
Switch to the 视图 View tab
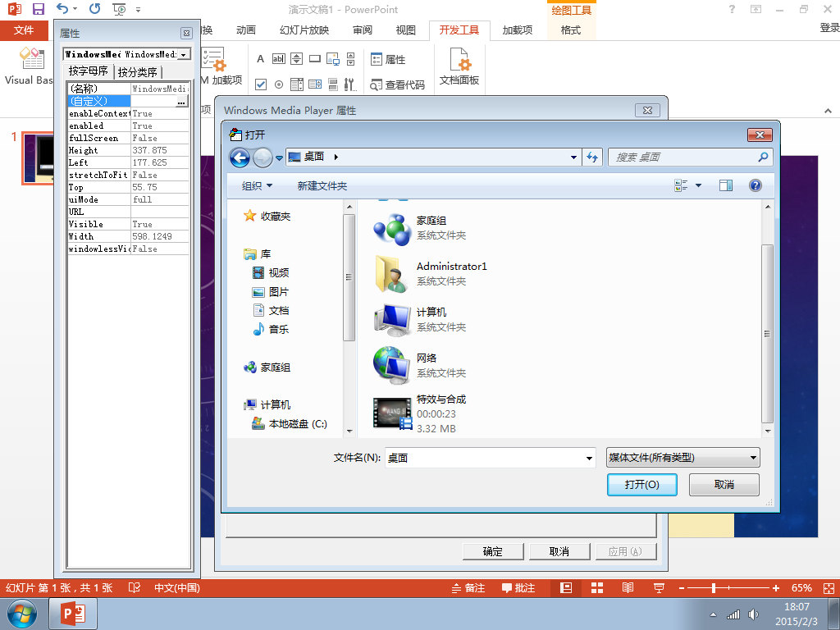pos(405,30)
